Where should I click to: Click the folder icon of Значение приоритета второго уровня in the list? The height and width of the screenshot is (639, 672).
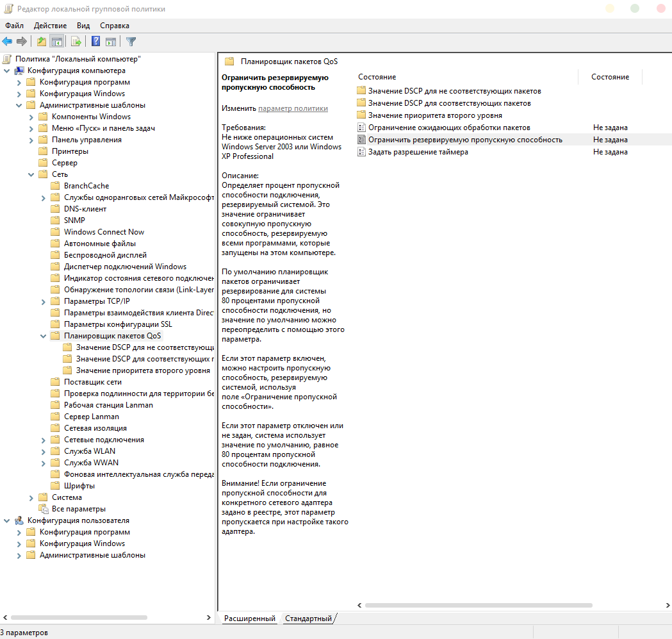(x=361, y=115)
